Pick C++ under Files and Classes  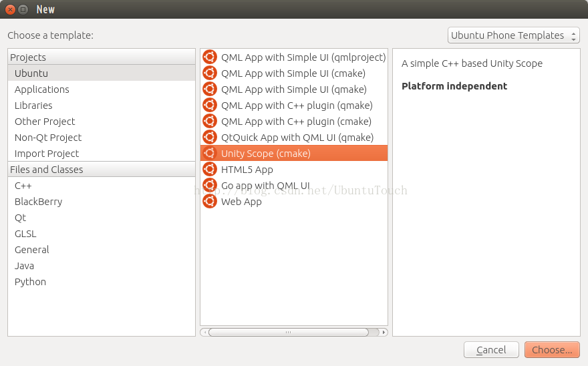tap(102, 186)
